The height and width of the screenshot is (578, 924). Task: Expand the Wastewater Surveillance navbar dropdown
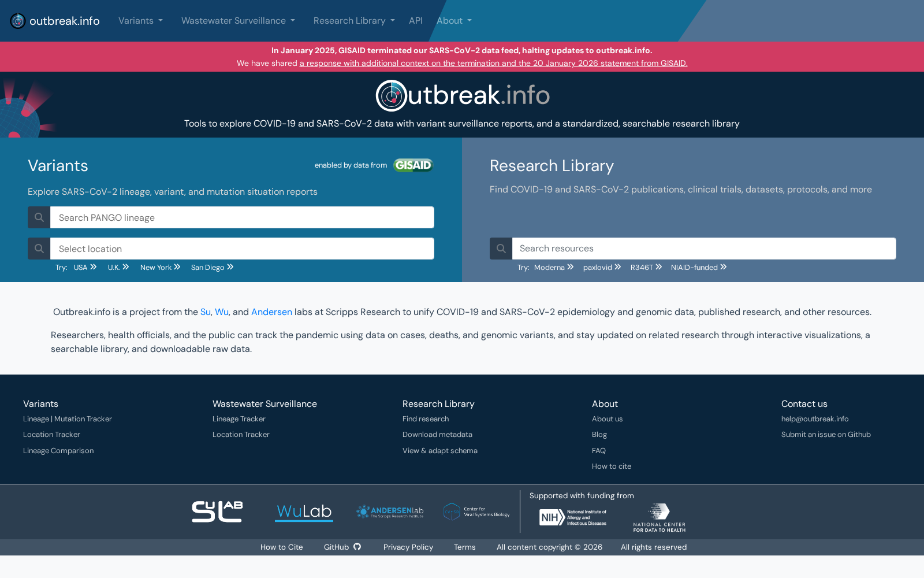[238, 21]
